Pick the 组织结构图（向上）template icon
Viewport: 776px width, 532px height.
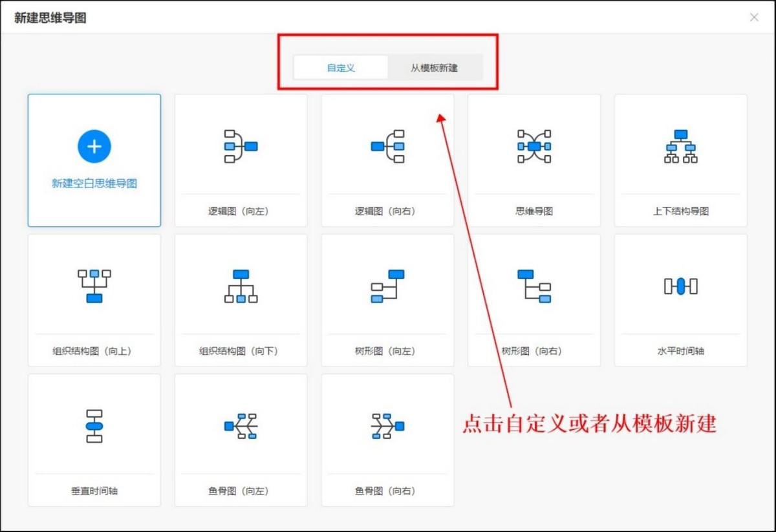[94, 286]
